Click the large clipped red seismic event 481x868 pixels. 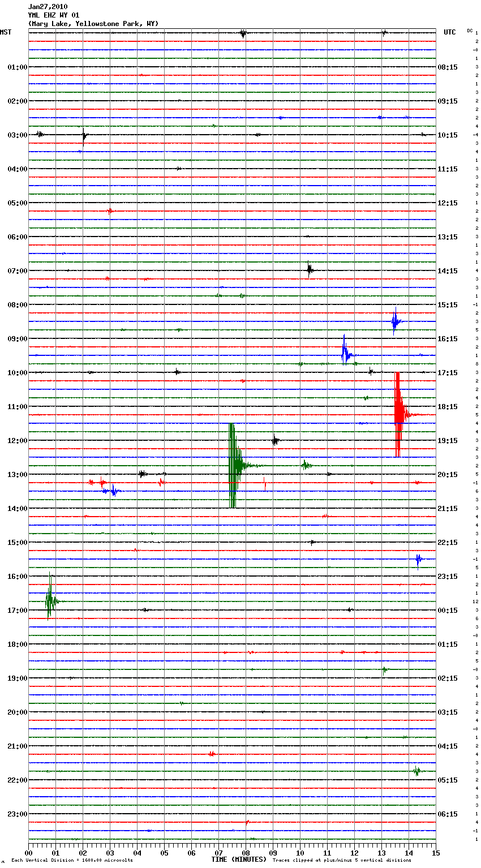point(399,415)
